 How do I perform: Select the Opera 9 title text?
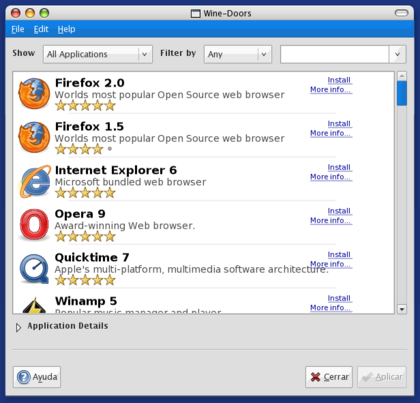[x=80, y=214]
